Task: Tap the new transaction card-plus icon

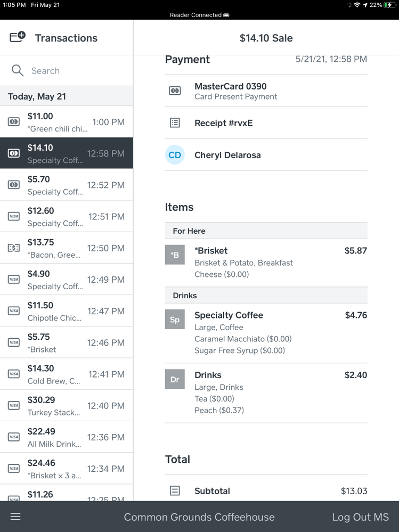Action: (x=18, y=37)
